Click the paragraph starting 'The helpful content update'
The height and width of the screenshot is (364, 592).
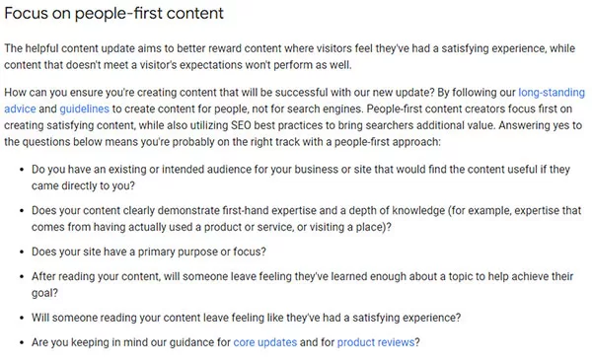pos(289,56)
